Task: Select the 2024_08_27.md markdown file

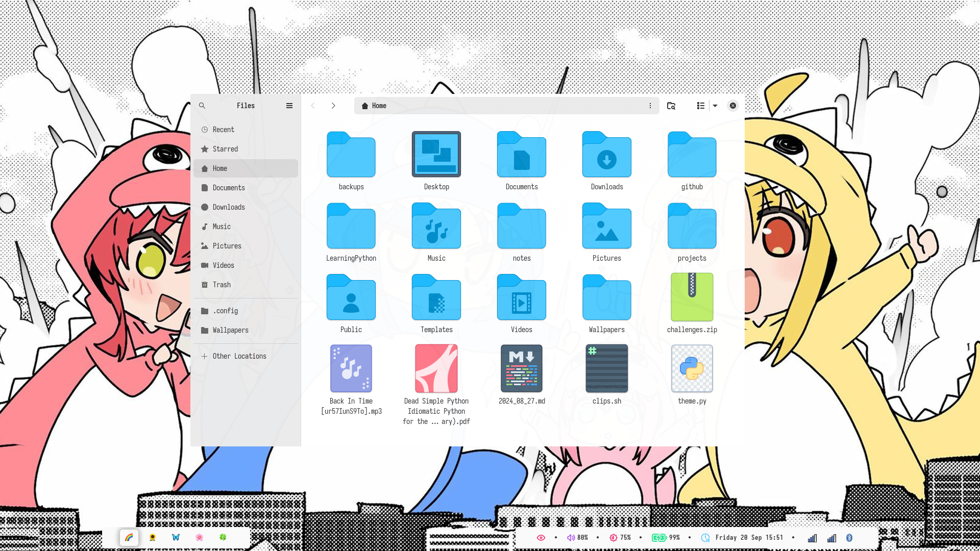Action: tap(521, 369)
